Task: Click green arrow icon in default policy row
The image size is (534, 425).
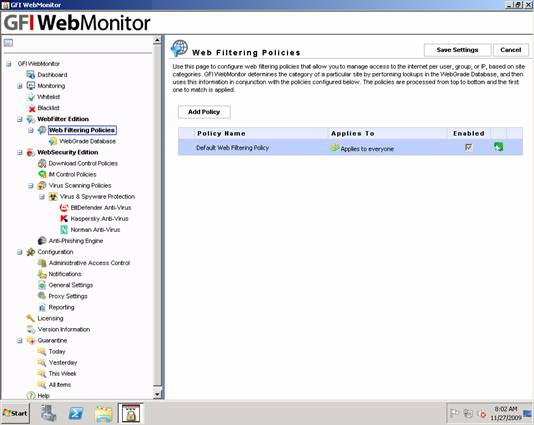Action: (499, 147)
